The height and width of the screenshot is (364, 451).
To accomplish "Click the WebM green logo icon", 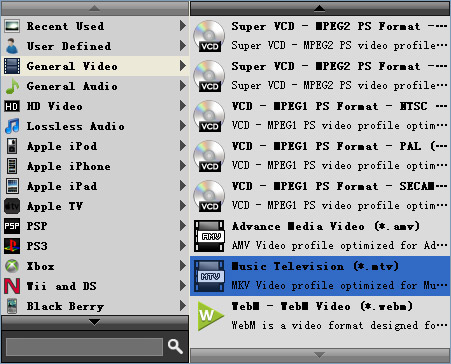I will pyautogui.click(x=210, y=316).
